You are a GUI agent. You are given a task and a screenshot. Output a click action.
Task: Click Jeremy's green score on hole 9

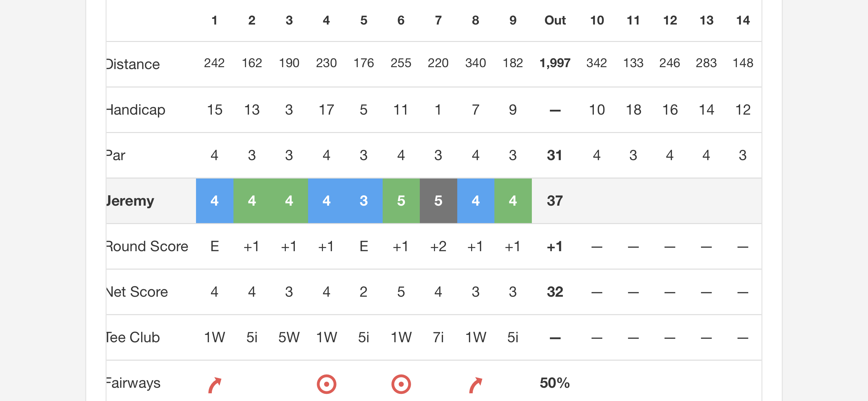[x=513, y=201]
